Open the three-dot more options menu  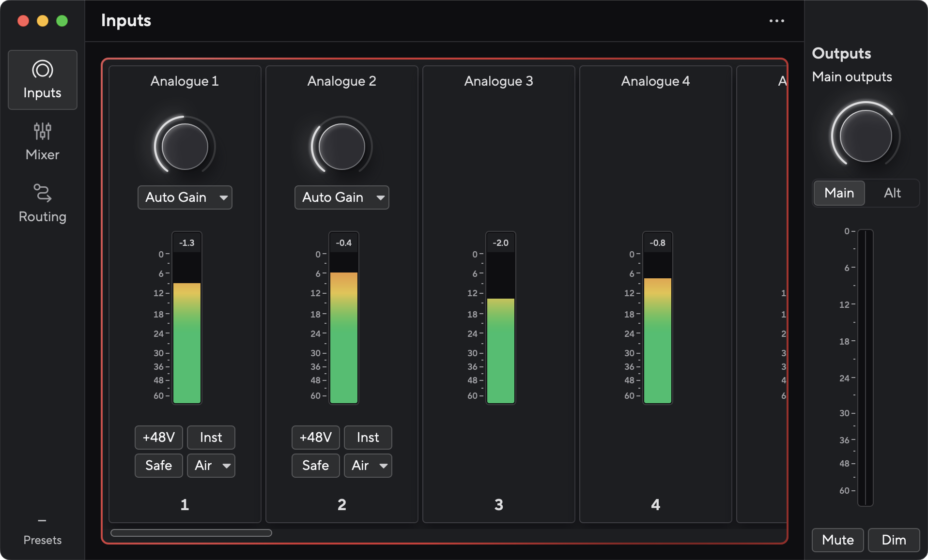pos(777,21)
